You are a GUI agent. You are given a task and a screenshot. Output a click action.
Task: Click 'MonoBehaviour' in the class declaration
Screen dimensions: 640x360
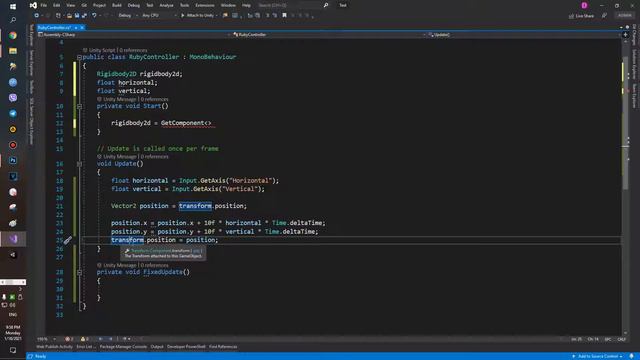click(x=213, y=57)
